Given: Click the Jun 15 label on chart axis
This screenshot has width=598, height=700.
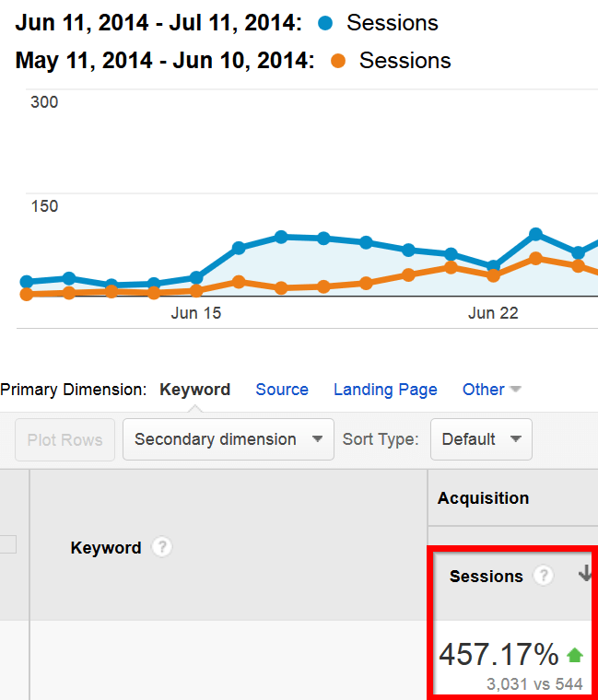Looking at the screenshot, I should click(196, 313).
